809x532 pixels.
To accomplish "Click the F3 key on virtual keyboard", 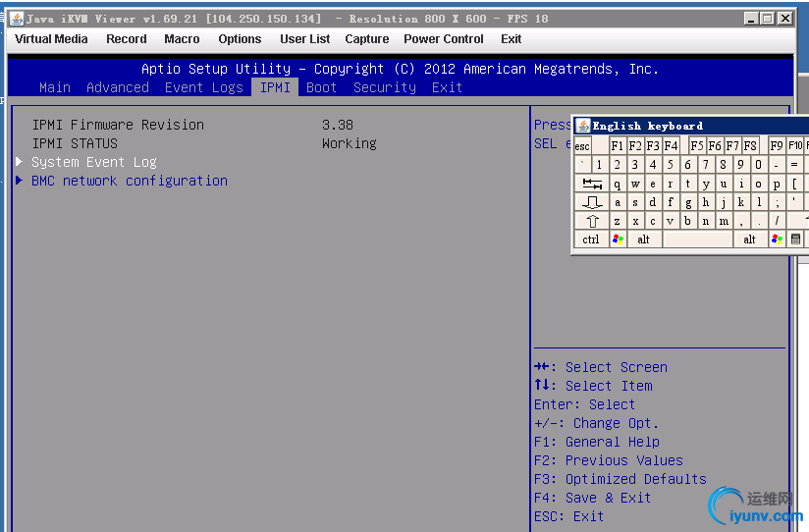I will coord(653,146).
